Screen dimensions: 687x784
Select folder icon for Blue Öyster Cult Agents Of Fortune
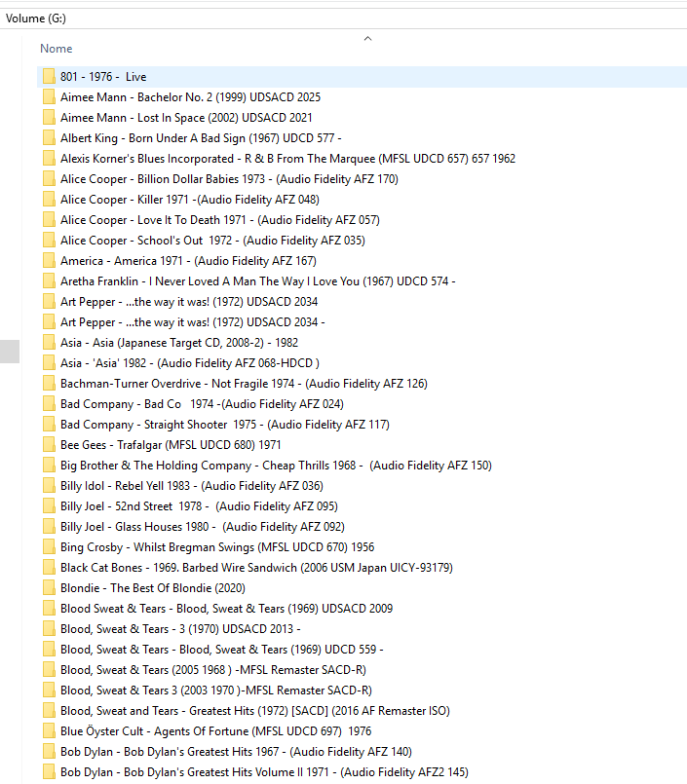(49, 731)
